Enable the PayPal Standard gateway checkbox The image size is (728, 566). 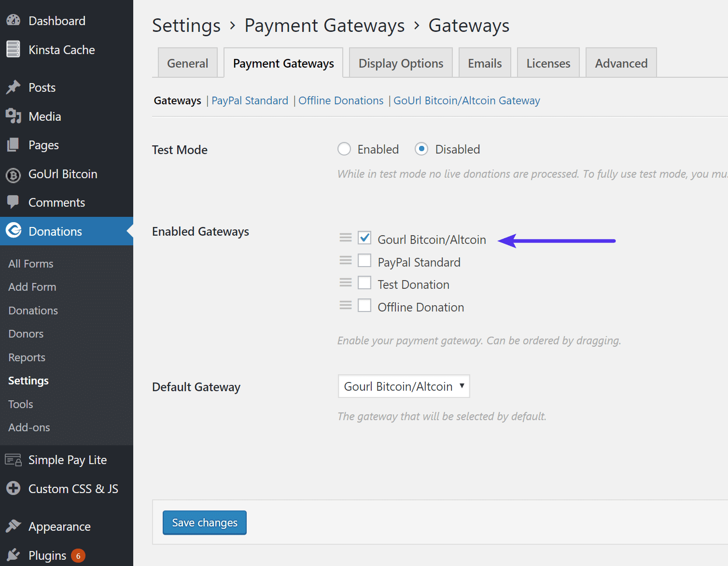pos(364,260)
